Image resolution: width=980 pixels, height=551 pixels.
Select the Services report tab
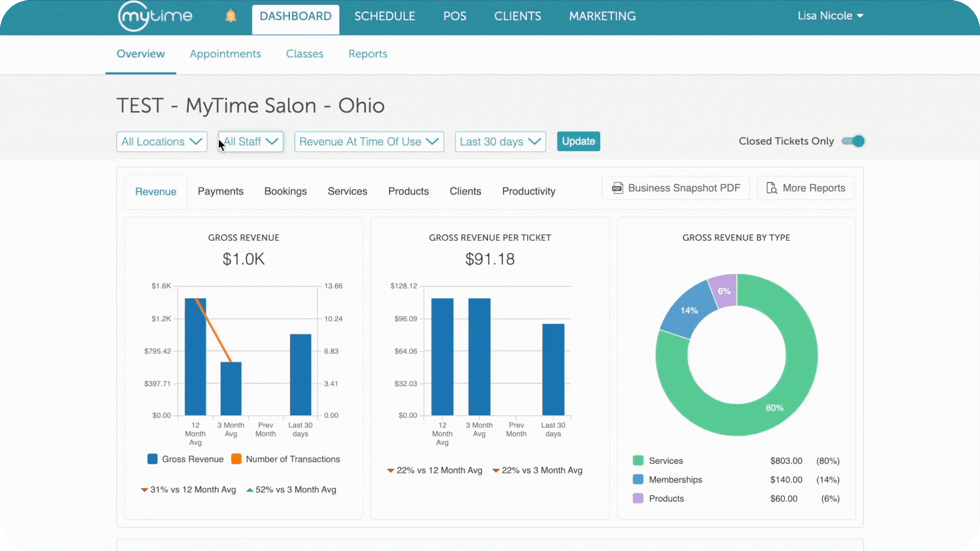[348, 191]
